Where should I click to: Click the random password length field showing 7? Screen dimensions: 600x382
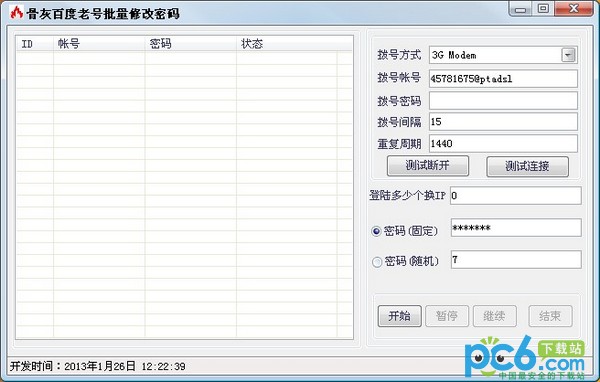(x=516, y=260)
